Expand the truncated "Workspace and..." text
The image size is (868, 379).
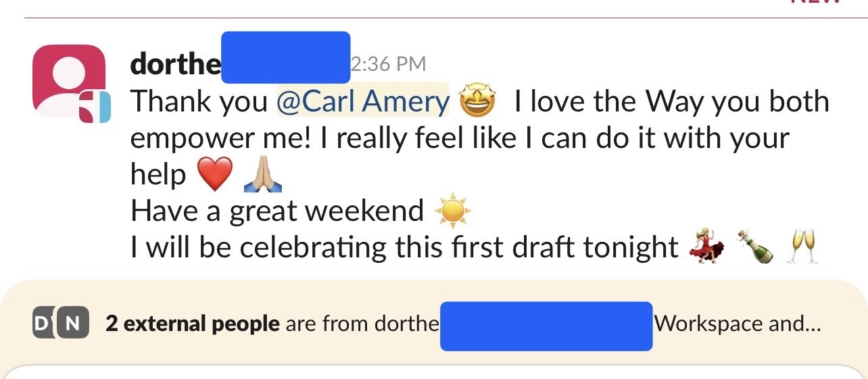(737, 324)
